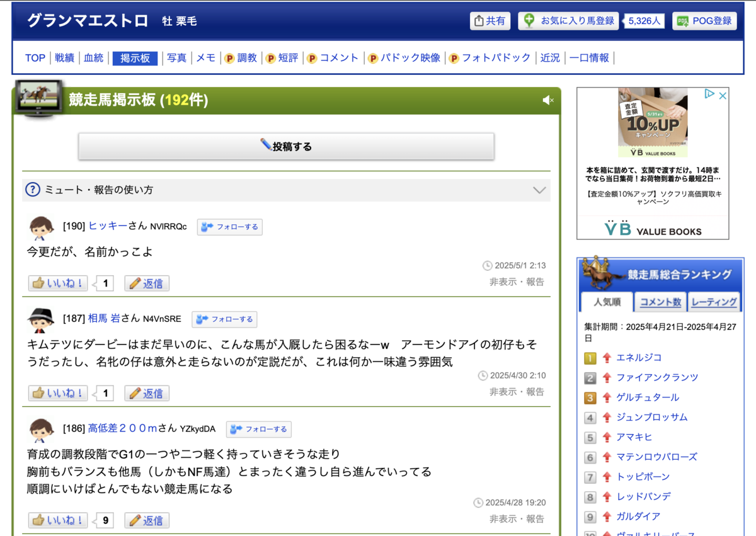756x536 pixels.
Task: Open ranked horse アマキヒ
Action: (x=634, y=437)
